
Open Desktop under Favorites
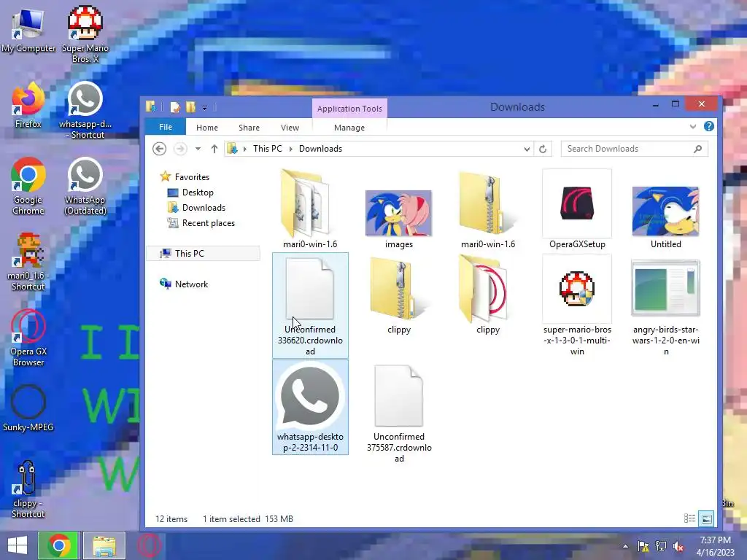198,192
